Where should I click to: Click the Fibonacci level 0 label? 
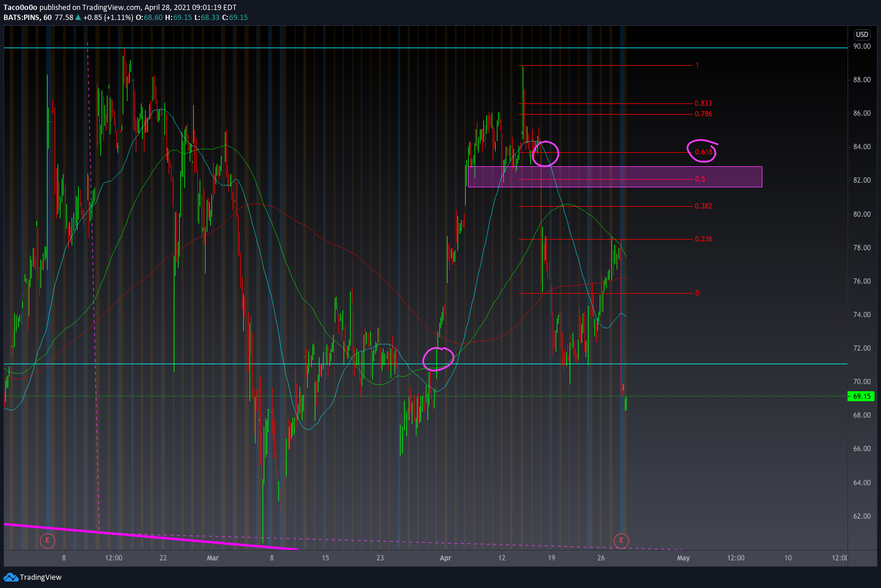point(697,293)
